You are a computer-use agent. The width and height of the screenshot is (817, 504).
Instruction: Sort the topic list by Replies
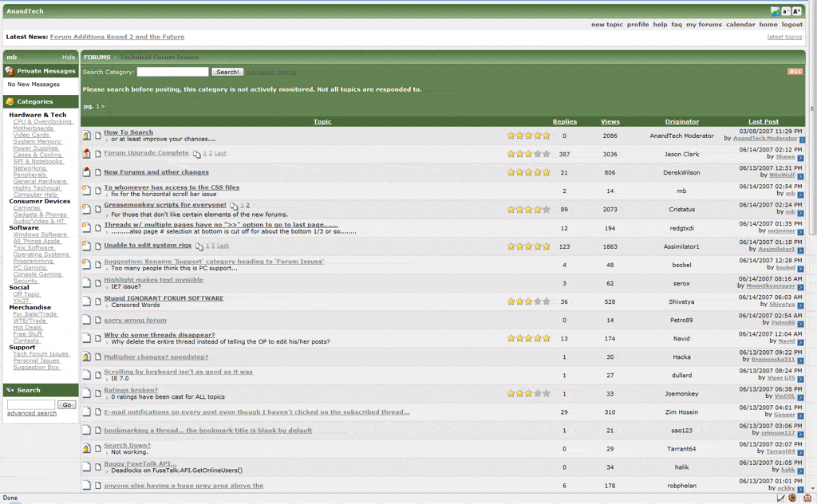click(565, 122)
